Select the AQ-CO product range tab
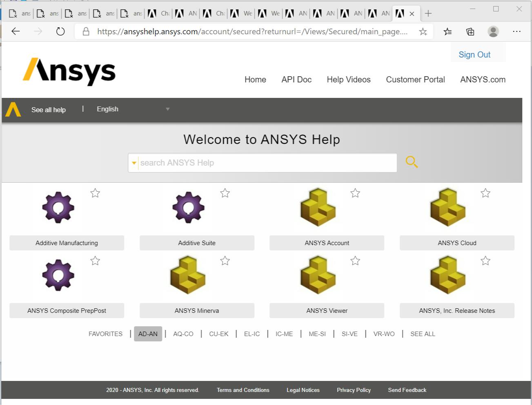532x405 pixels. [x=183, y=334]
